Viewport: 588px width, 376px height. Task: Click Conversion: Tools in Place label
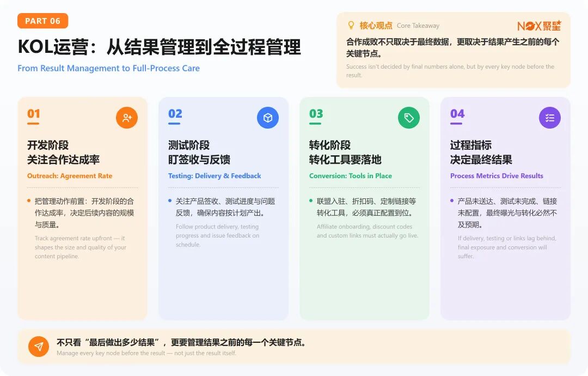point(351,175)
